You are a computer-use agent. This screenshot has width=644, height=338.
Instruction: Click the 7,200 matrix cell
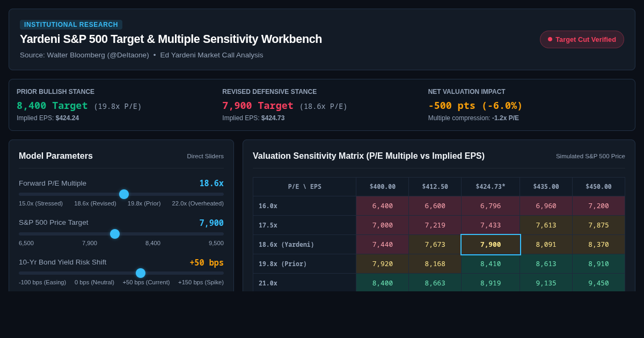pos(598,206)
